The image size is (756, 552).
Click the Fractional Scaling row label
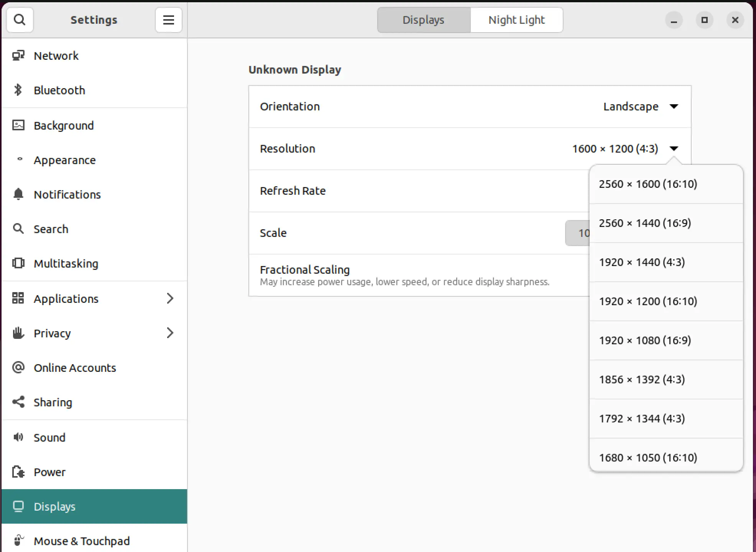[305, 270]
